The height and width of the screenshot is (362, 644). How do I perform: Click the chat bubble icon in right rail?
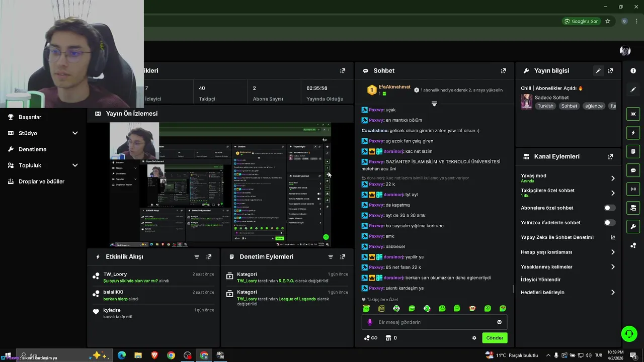pyautogui.click(x=633, y=170)
